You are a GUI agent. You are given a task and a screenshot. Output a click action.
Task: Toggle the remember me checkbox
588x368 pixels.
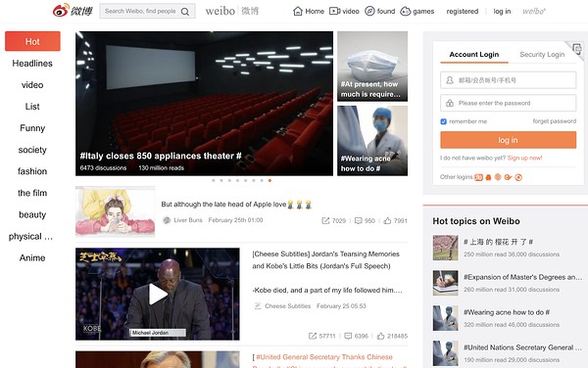(x=444, y=121)
